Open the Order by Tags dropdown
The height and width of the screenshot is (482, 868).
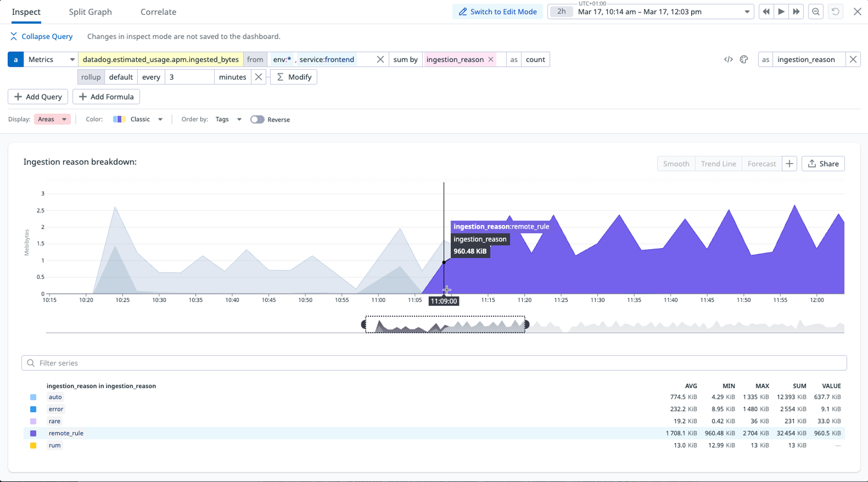pos(228,119)
